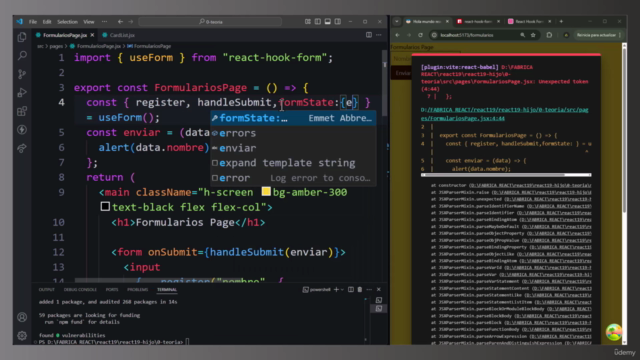Split the terminal
The width and height of the screenshot is (640, 360).
pyautogui.click(x=351, y=289)
